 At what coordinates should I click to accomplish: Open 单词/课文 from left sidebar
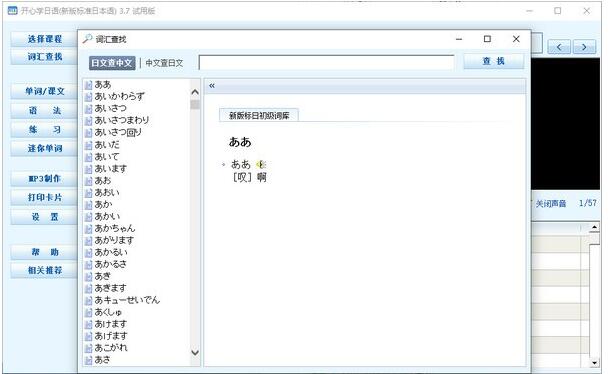pyautogui.click(x=45, y=91)
